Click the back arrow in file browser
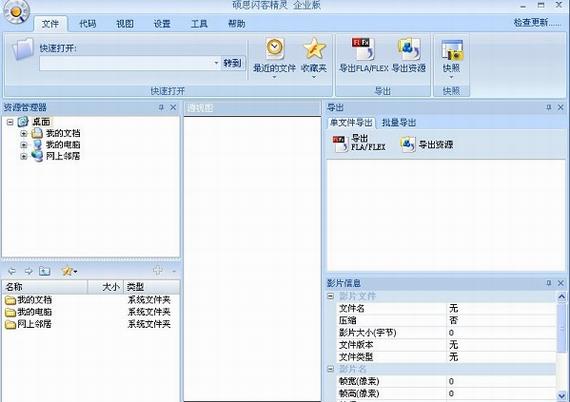Image resolution: width=570 pixels, height=402 pixels. (x=12, y=271)
